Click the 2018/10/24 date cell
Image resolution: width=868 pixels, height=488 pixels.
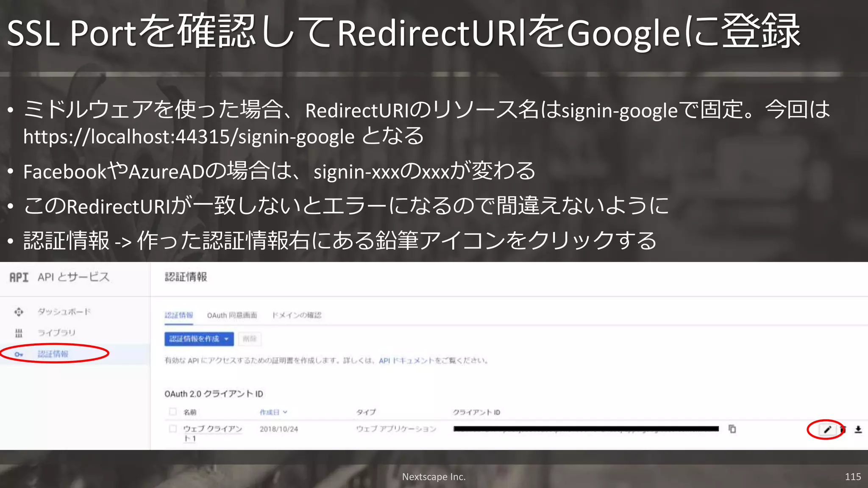[x=279, y=429]
